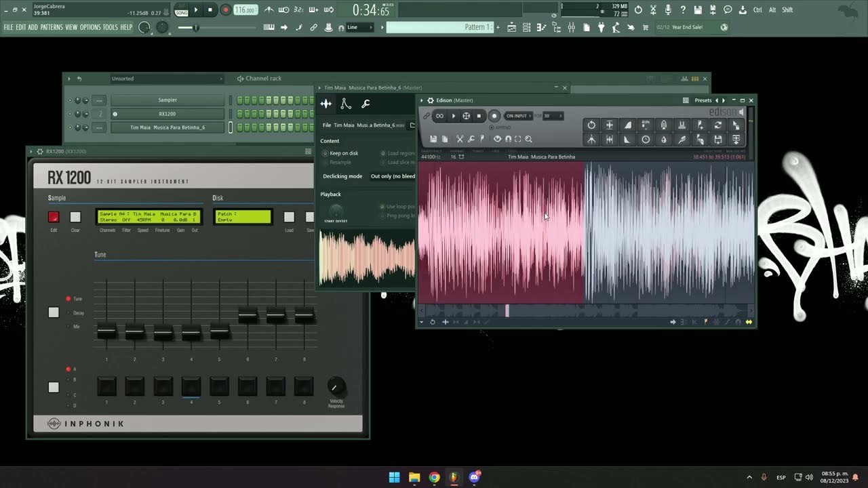Click the Edison fade out ramp tool

point(627,140)
